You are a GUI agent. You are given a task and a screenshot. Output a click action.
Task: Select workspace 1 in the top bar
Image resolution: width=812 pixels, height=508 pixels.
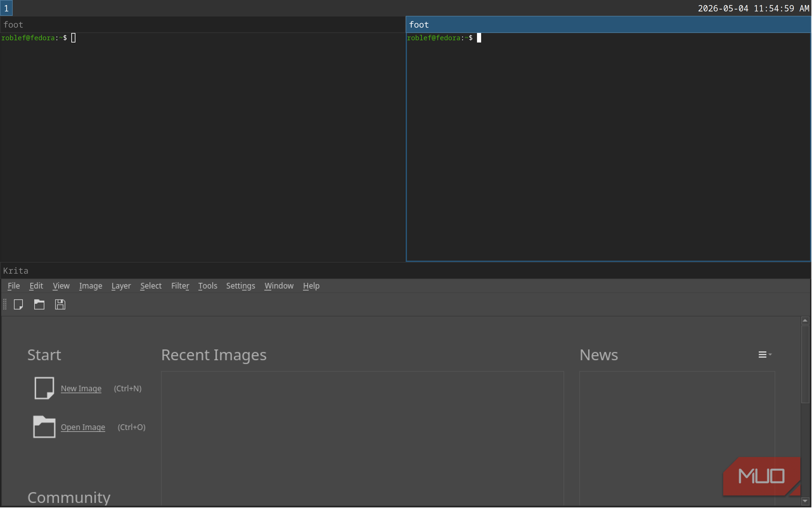tap(6, 8)
